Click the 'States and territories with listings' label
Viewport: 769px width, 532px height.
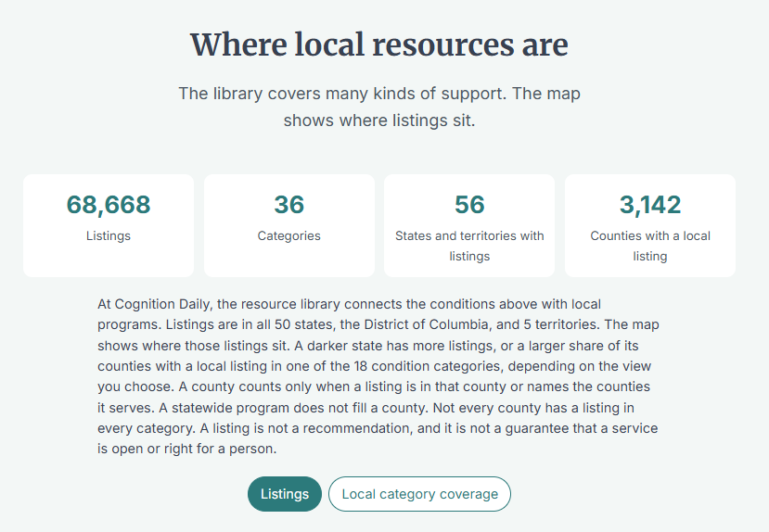pyautogui.click(x=469, y=246)
